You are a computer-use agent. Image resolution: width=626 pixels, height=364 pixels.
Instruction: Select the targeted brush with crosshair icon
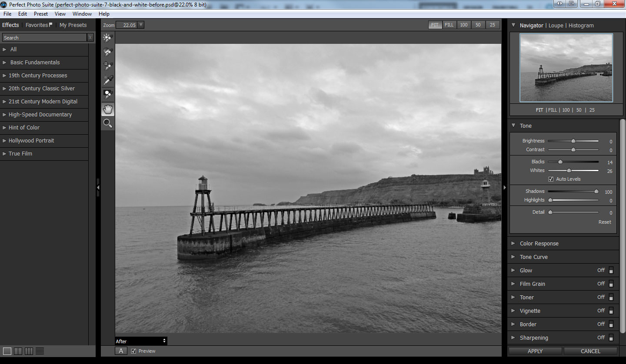108,66
